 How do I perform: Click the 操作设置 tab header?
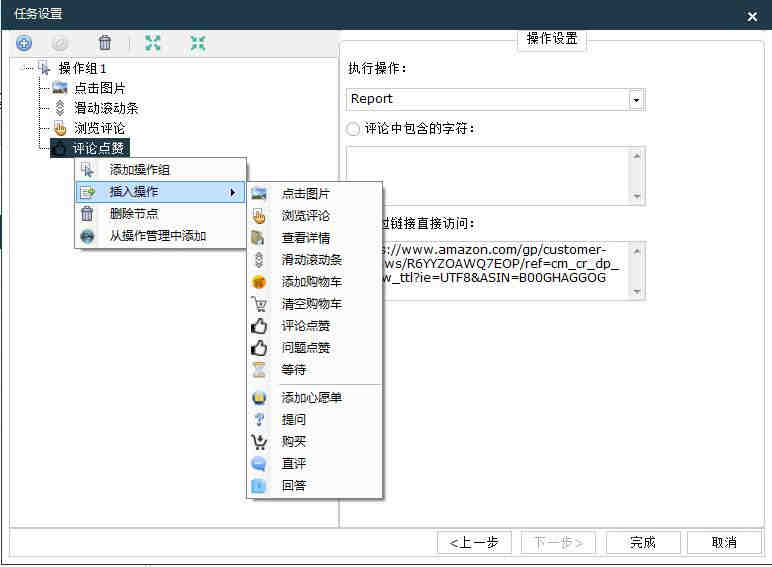tap(552, 38)
